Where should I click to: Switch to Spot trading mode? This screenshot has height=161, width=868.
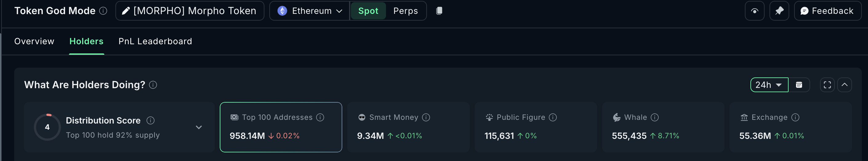click(368, 11)
